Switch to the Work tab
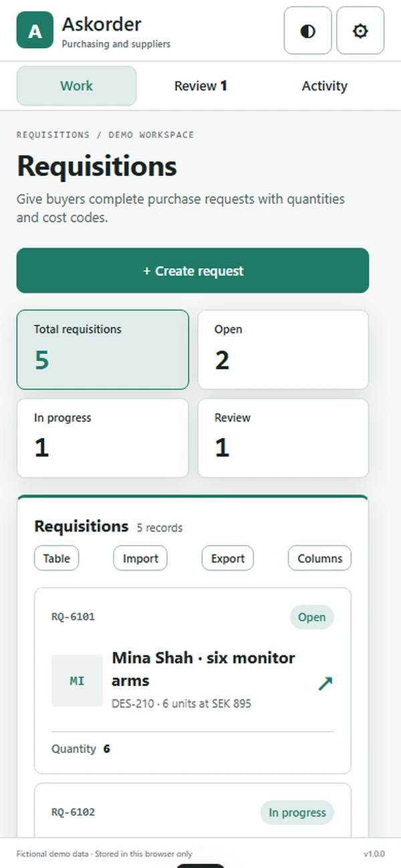This screenshot has height=868, width=401. point(76,86)
